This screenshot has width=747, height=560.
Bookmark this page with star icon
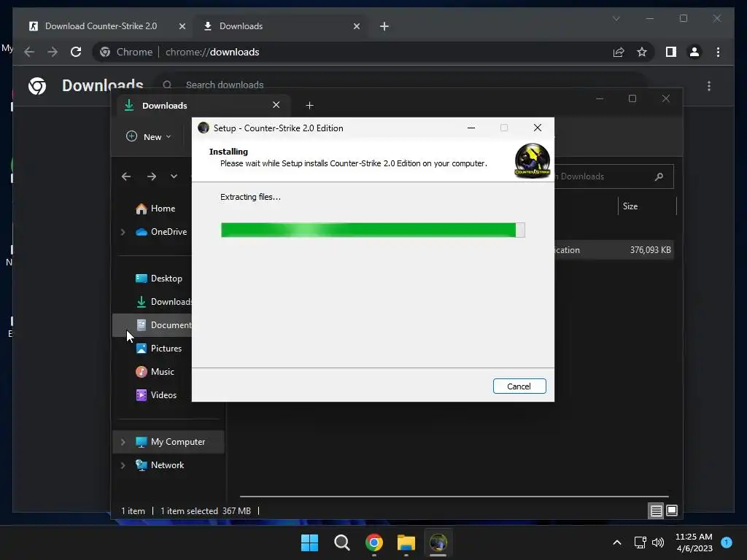(642, 52)
